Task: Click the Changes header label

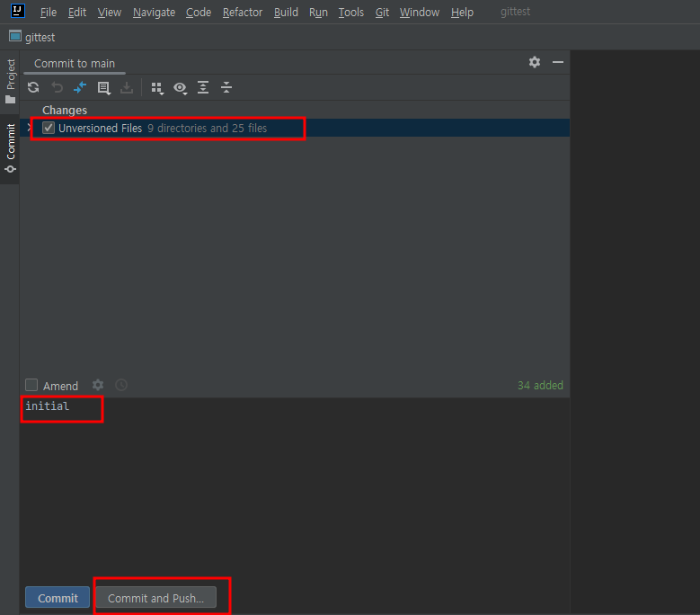Action: coord(65,110)
